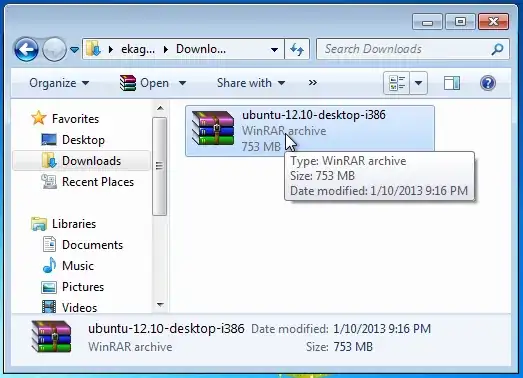The height and width of the screenshot is (378, 523).
Task: Open the recent pages dropdown arrow
Action: pos(74,50)
